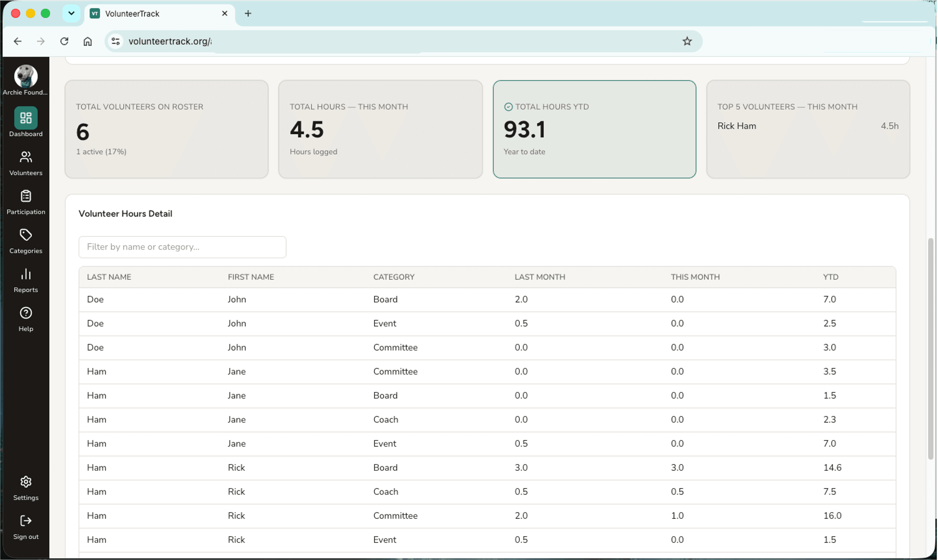Focus the filter by name or category field
This screenshot has height=560, width=938.
click(x=182, y=247)
